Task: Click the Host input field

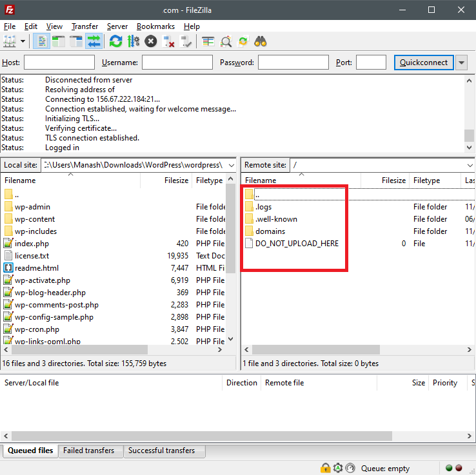Action: 59,62
